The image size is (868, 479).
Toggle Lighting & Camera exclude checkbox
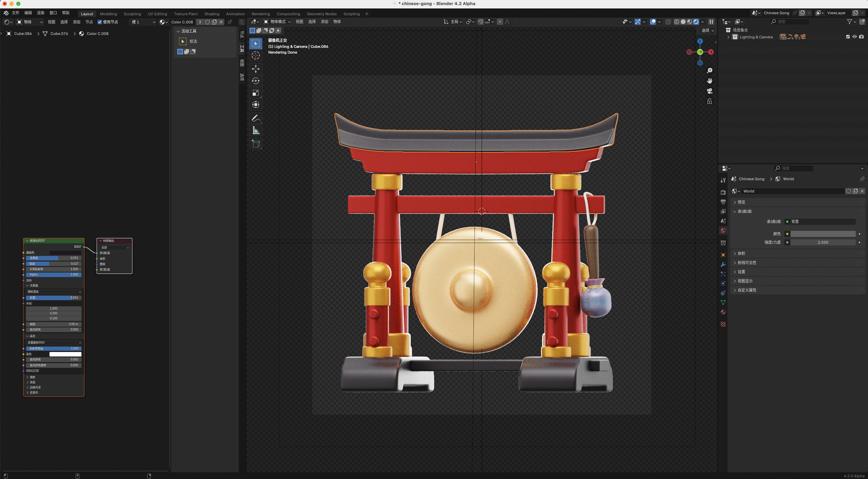(848, 37)
